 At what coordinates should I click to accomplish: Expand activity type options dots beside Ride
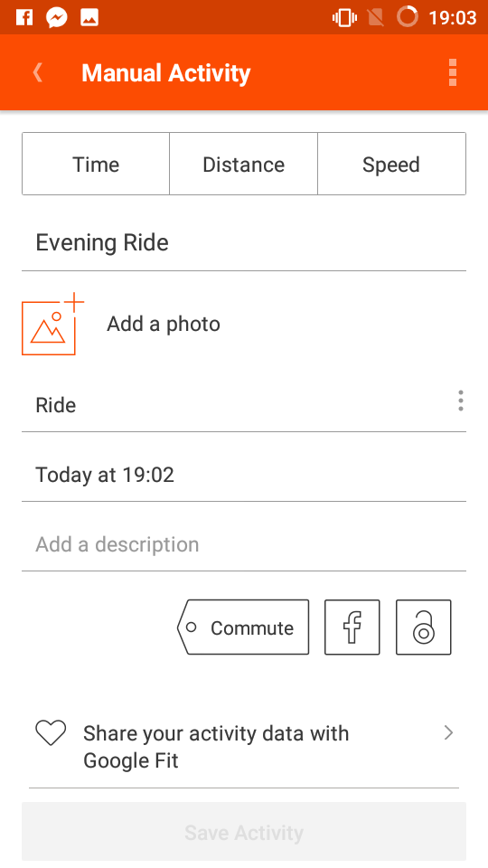pyautogui.click(x=460, y=401)
